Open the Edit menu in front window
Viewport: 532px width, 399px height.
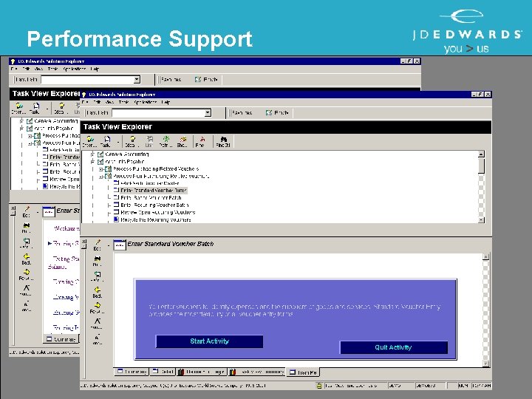(x=97, y=102)
